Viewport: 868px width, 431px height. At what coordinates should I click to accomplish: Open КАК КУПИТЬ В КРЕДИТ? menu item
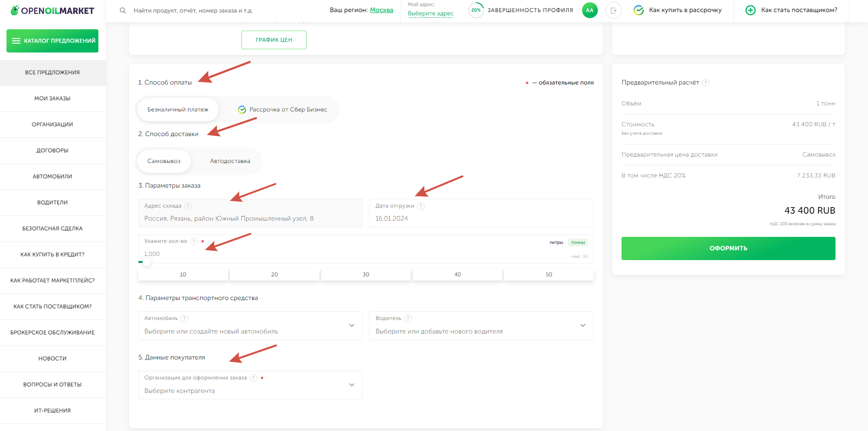coord(52,255)
